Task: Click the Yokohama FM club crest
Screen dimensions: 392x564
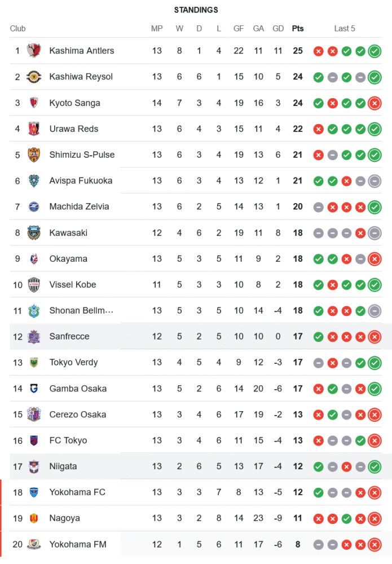Action: (x=34, y=544)
